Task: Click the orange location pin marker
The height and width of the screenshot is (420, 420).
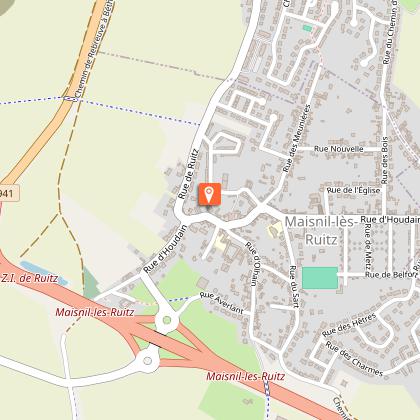Action: pos(209,194)
